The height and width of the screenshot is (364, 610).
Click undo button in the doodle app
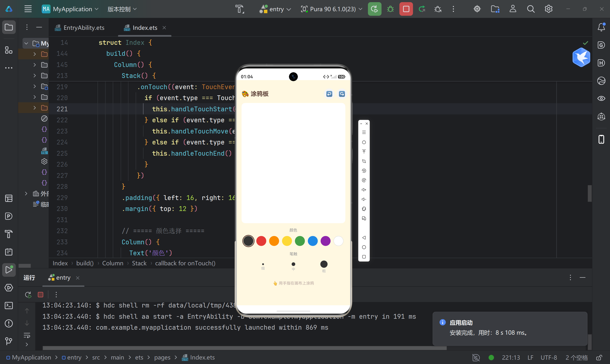[329, 94]
